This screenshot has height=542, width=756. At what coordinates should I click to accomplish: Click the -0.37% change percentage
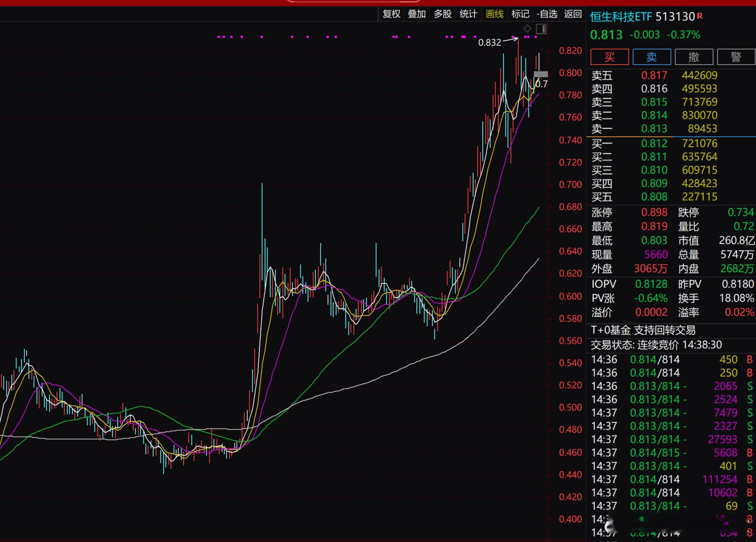[683, 35]
